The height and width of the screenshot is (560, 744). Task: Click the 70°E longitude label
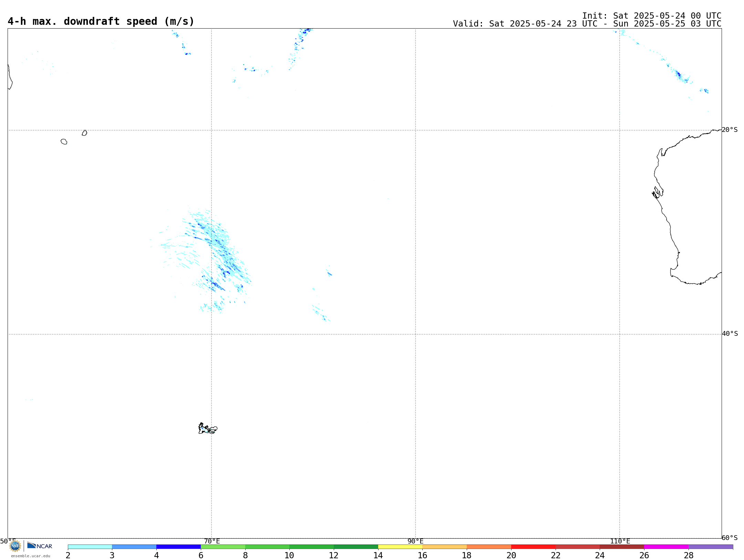[212, 541]
